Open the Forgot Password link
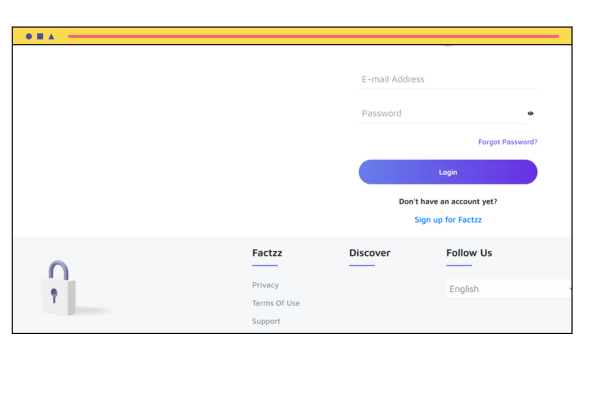 click(x=508, y=142)
